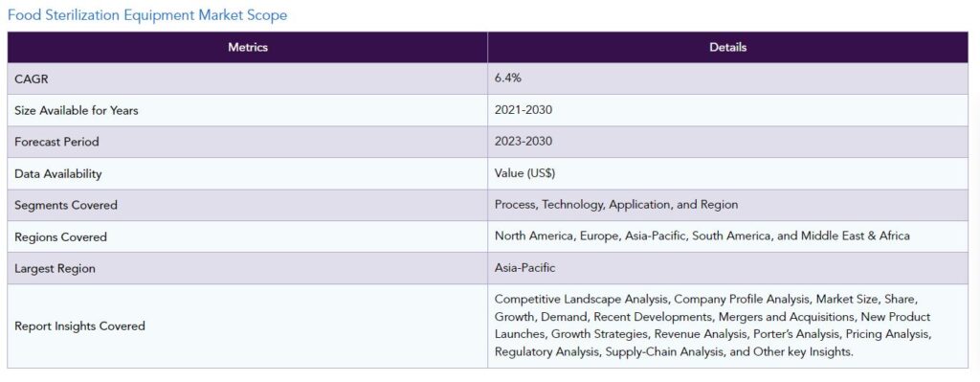980x382 pixels.
Task: Click the 2021-2030 value
Action: point(523,110)
